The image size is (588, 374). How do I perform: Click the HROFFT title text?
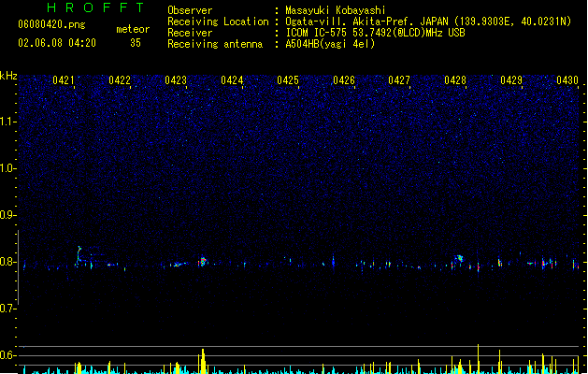[95, 7]
